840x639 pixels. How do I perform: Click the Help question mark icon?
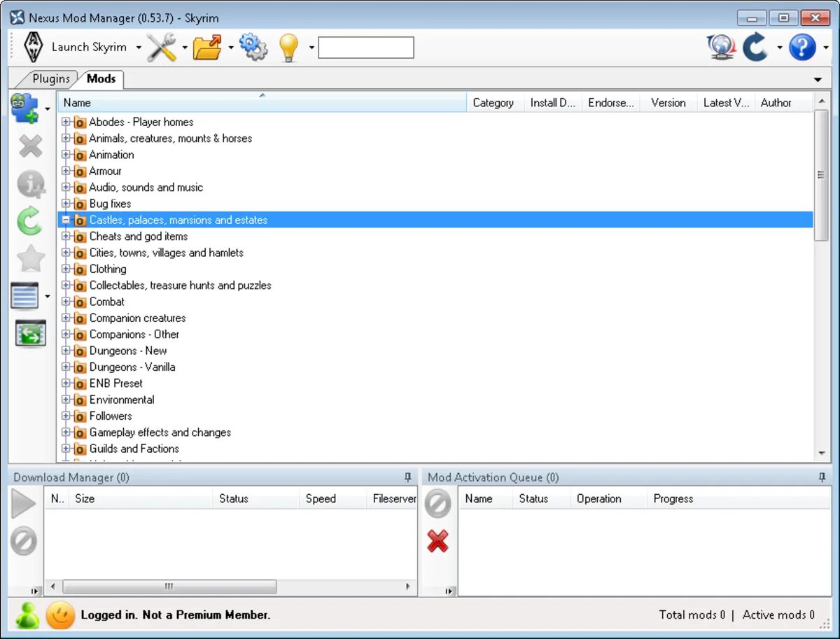(802, 48)
